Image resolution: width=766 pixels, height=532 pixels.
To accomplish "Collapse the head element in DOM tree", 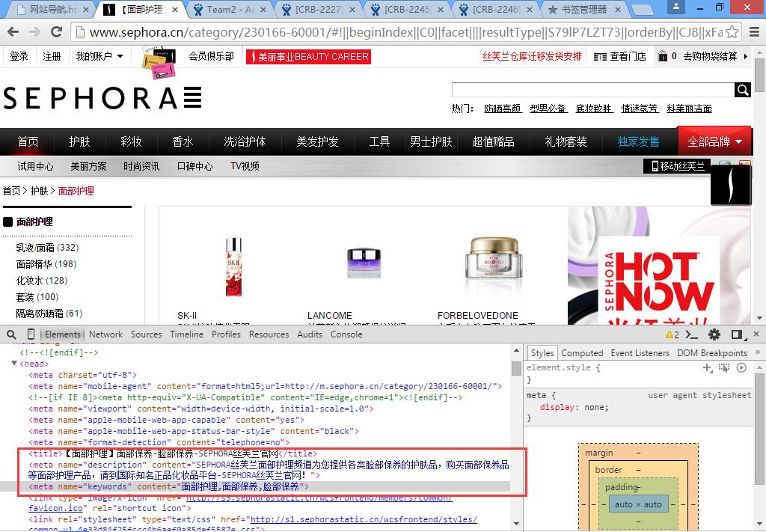I will click(14, 364).
